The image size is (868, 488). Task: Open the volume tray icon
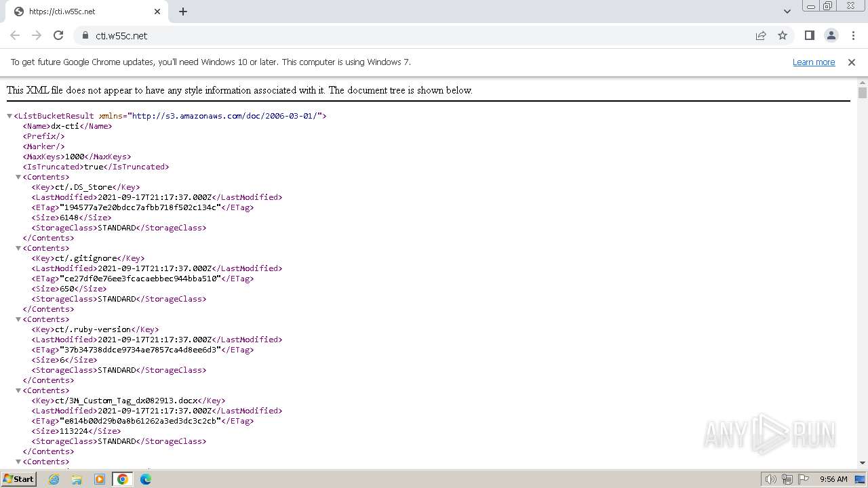(771, 479)
